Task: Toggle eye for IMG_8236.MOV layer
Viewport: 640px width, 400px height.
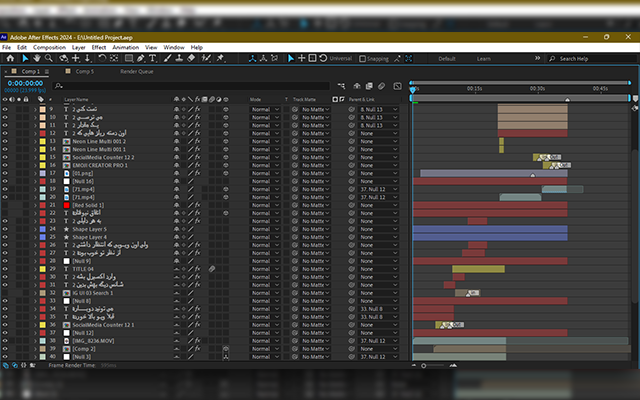Action: pyautogui.click(x=5, y=341)
